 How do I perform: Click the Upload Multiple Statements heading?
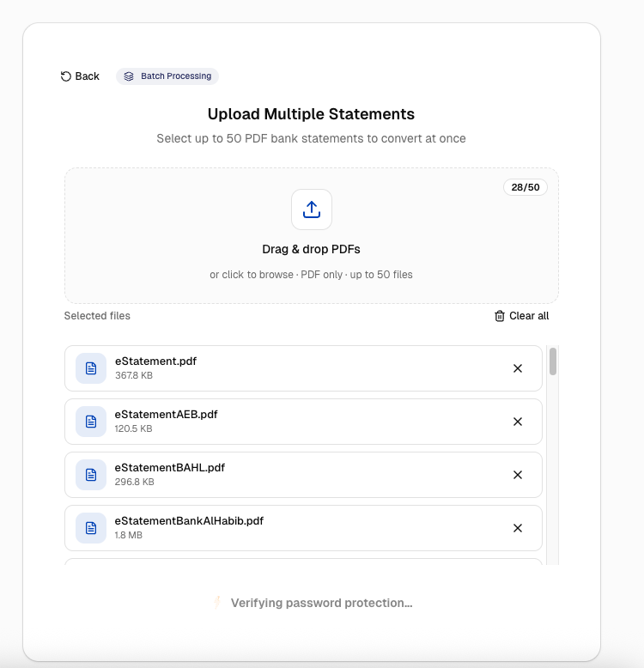tap(312, 114)
